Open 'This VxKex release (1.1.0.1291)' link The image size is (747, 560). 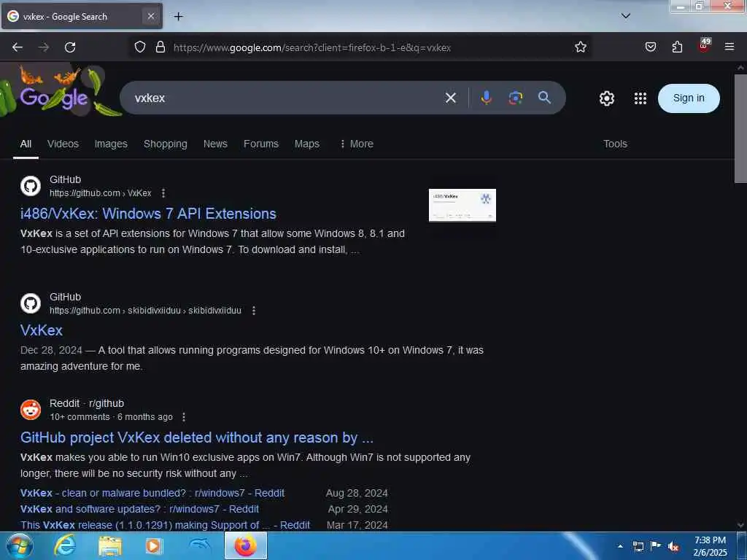[166, 525]
